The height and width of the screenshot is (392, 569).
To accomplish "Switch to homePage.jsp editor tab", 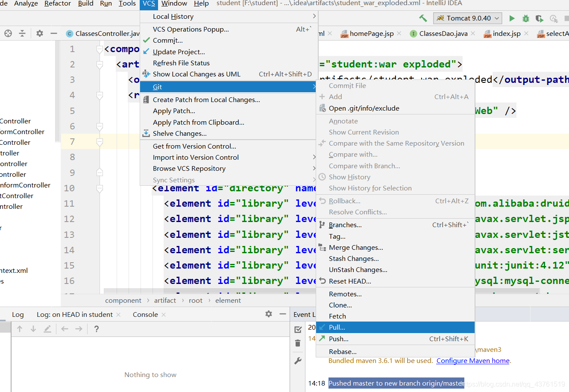I will pos(371,33).
